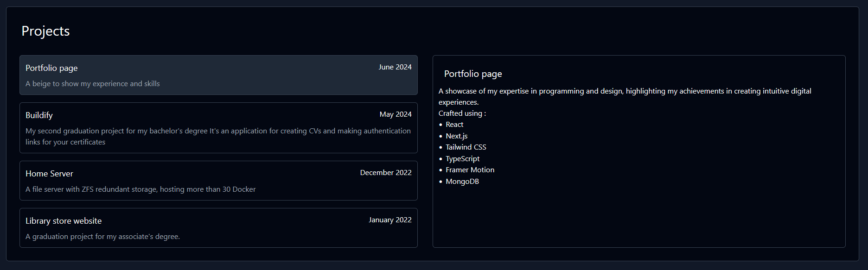
Task: Open the Buildify project card
Action: pos(218,128)
